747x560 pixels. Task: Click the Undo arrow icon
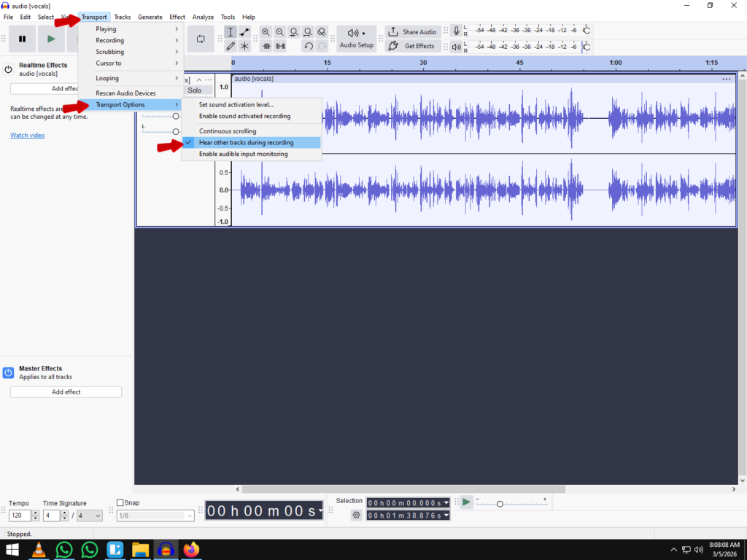point(308,46)
